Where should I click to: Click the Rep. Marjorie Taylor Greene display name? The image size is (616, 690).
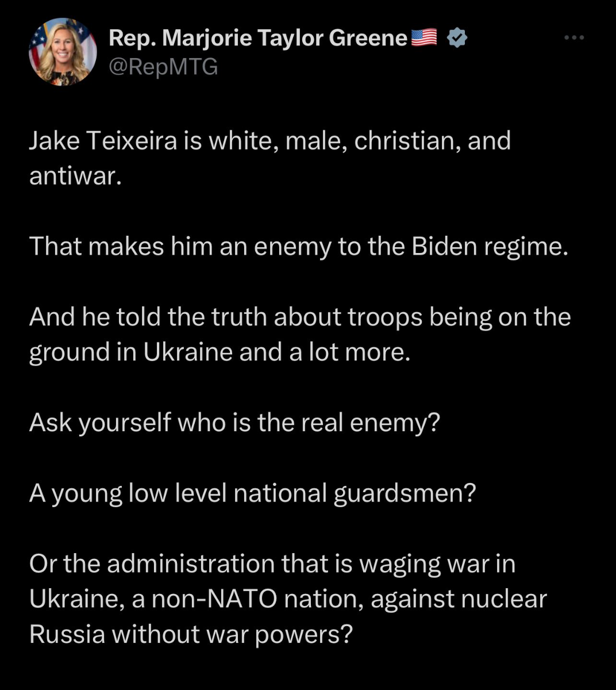coord(258,38)
